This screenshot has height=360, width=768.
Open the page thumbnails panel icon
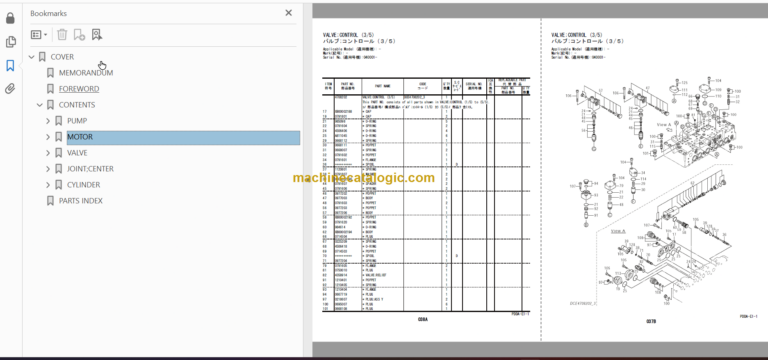pos(10,42)
